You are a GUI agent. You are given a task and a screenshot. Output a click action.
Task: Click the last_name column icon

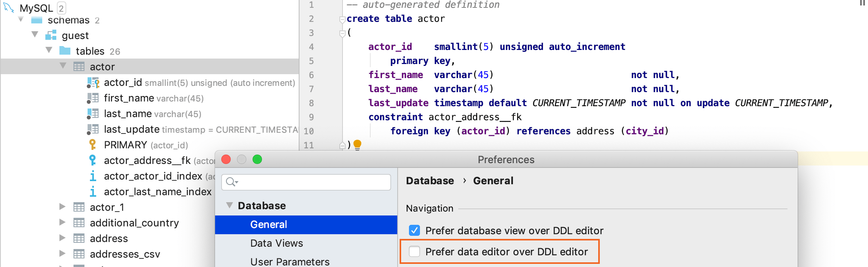(x=93, y=114)
